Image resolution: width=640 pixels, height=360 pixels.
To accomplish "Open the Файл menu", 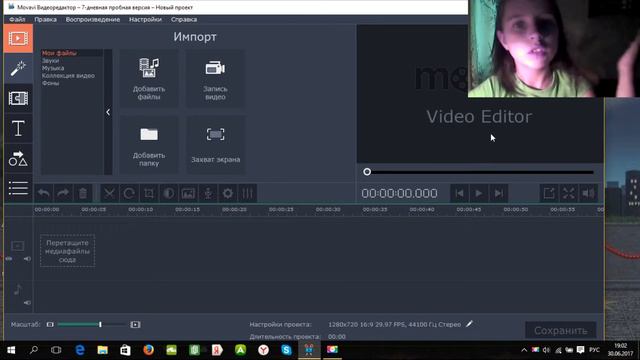I will pos(17,19).
